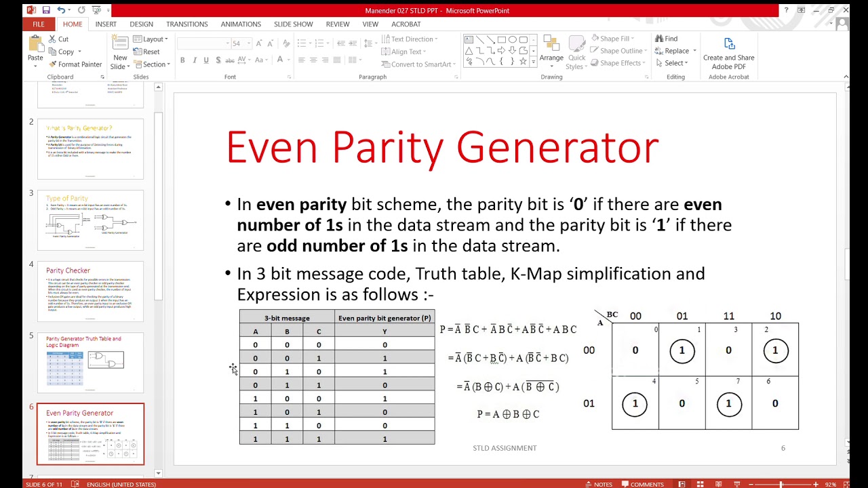The width and height of the screenshot is (868, 488).
Task: Align text right
Action: pyautogui.click(x=325, y=60)
